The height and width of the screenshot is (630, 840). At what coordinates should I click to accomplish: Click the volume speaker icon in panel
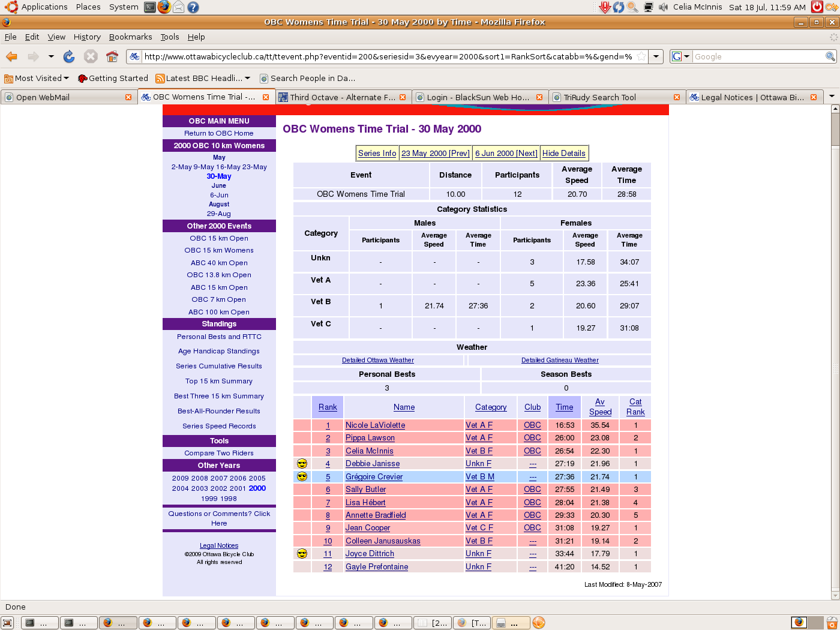point(663,7)
